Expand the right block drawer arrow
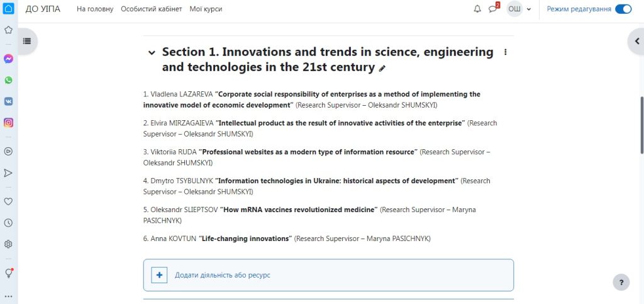The height and width of the screenshot is (304, 644). (636, 41)
